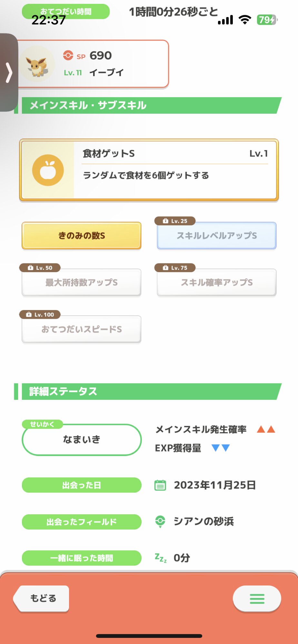Expand the side drawer chevron arrow
This screenshot has width=298, height=644.
(x=9, y=72)
